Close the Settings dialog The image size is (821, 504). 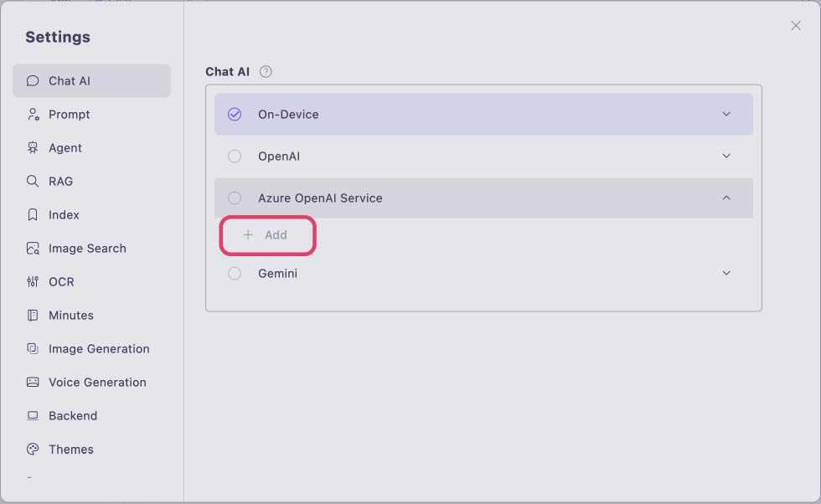(795, 26)
